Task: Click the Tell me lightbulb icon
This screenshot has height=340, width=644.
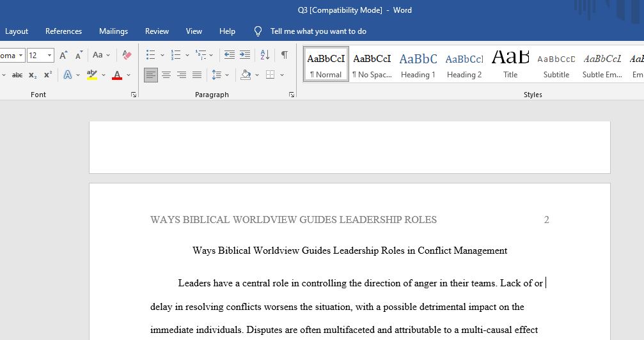Action: tap(258, 31)
